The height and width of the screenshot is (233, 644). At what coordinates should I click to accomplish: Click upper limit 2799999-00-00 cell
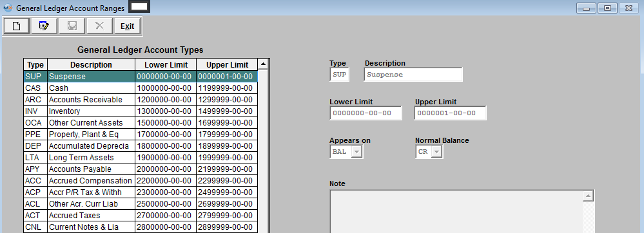point(227,216)
